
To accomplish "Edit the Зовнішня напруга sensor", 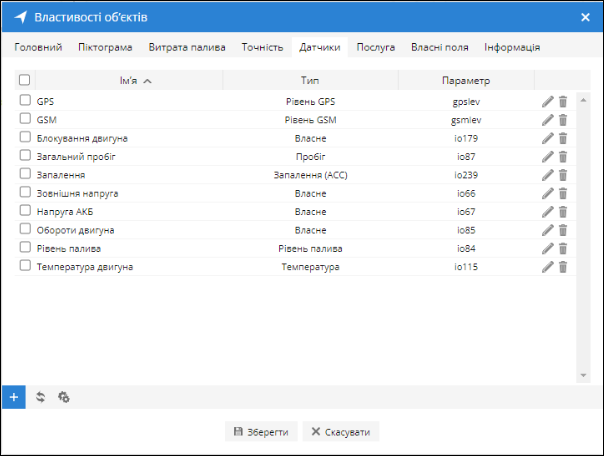I will 548,193.
